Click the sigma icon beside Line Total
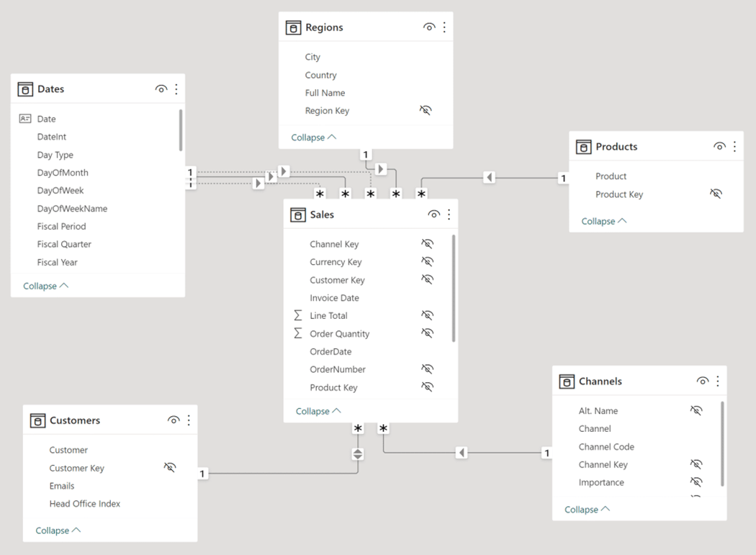 298,315
